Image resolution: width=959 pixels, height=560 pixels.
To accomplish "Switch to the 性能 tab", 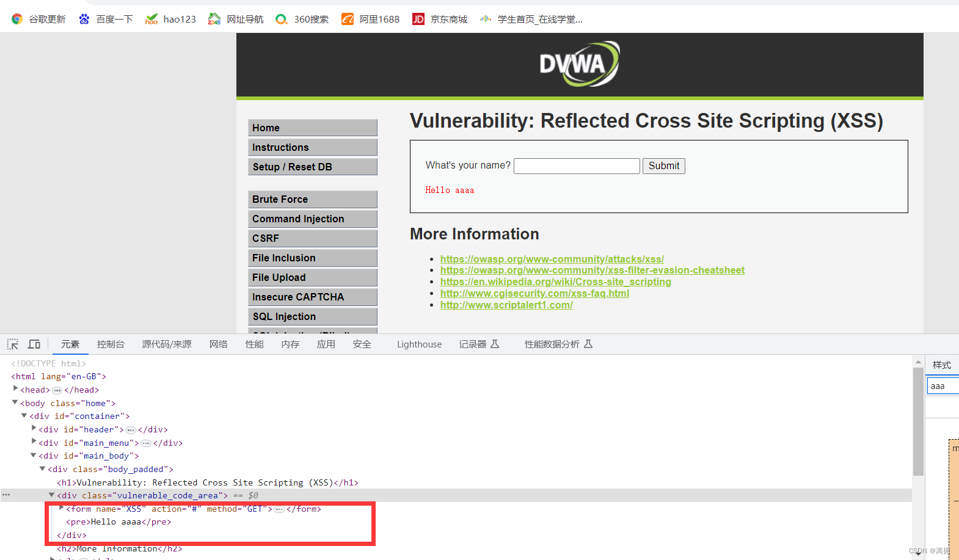I will pyautogui.click(x=254, y=344).
